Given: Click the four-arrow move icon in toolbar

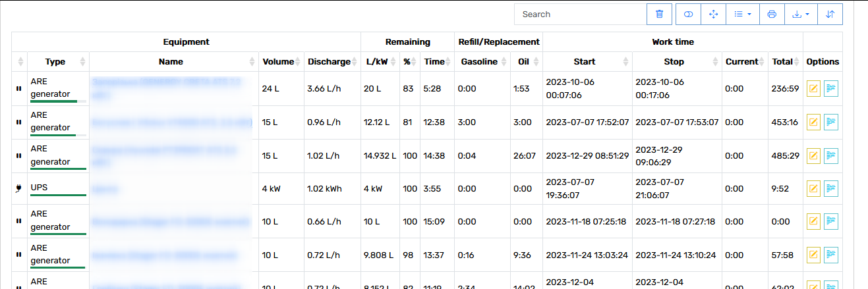Looking at the screenshot, I should [x=713, y=14].
